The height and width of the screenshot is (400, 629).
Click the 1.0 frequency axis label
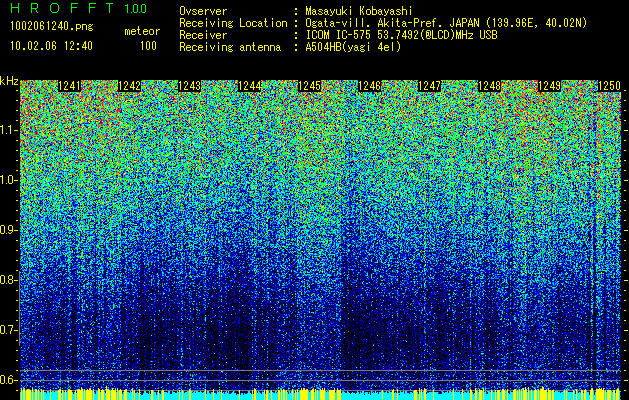(x=9, y=180)
